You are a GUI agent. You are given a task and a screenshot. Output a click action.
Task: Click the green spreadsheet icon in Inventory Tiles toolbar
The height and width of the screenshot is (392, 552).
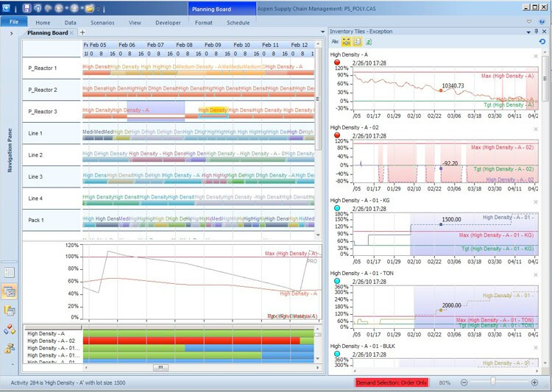(x=369, y=42)
